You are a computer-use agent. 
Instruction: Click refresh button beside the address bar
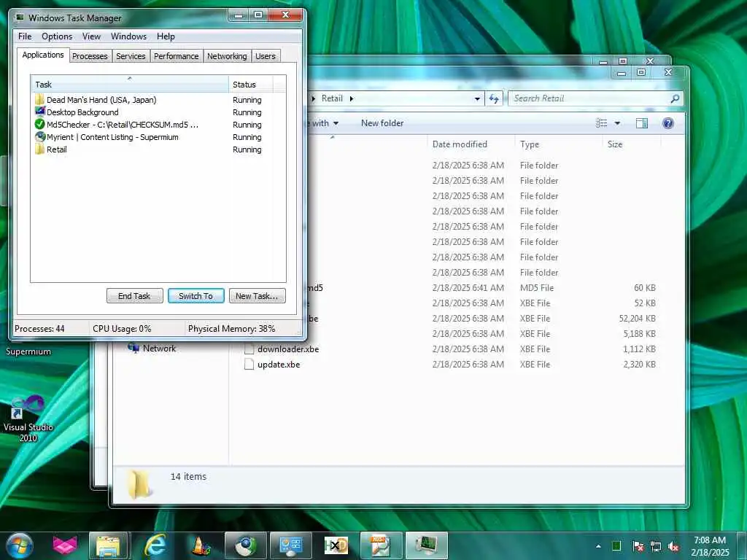(494, 98)
